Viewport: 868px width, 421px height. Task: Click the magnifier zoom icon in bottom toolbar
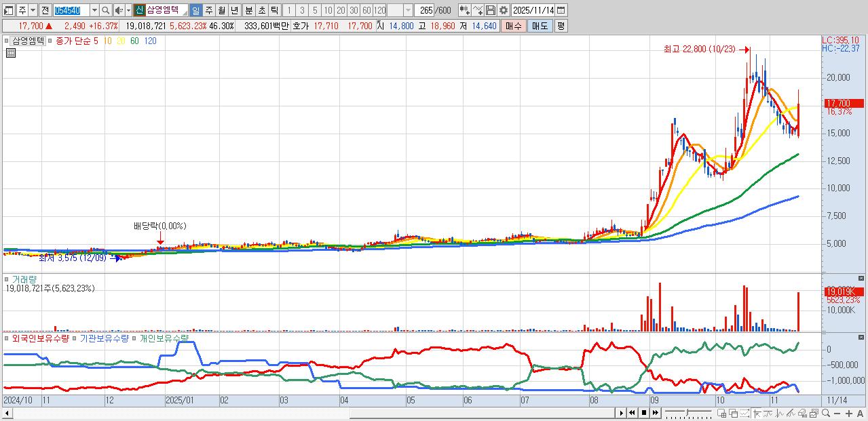826,413
